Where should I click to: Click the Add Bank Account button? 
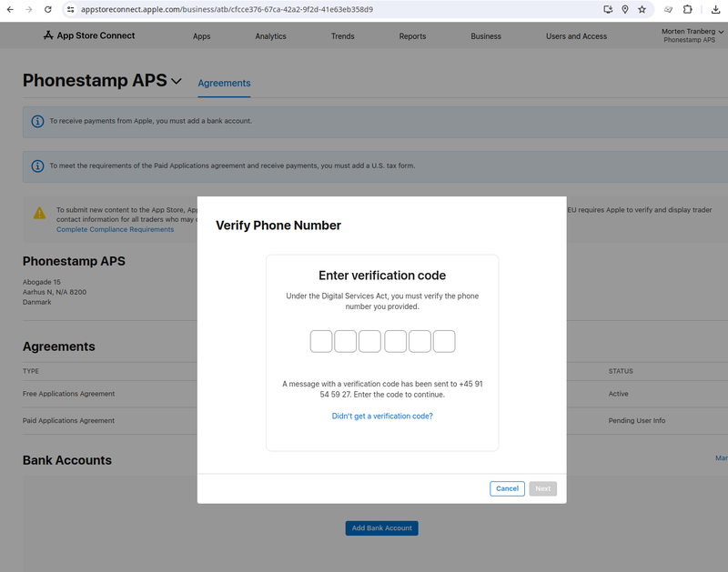(381, 528)
